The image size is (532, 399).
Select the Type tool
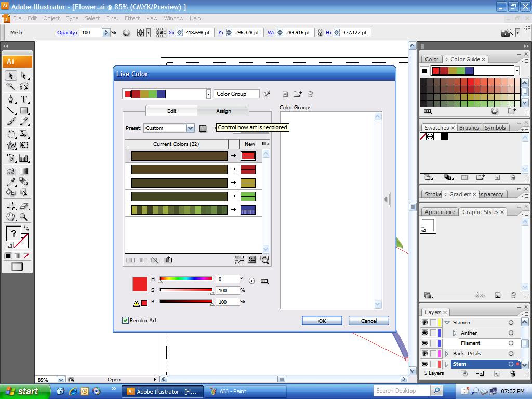coord(23,99)
